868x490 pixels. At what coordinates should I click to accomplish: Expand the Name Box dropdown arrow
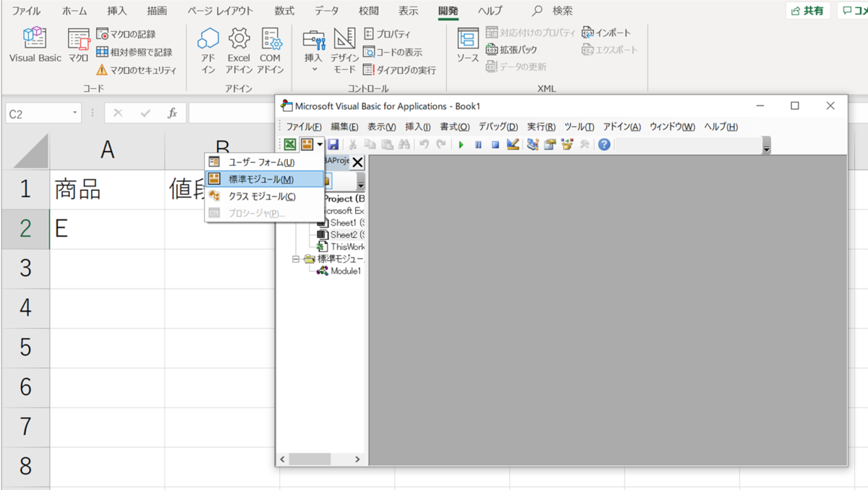click(75, 113)
